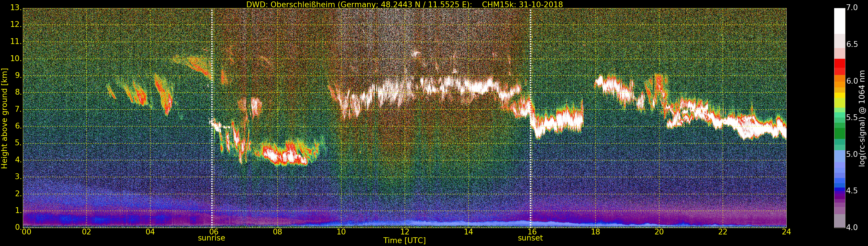868x246 pixels.
Task: Click height axis tick label '2.'
Action: 18,194
